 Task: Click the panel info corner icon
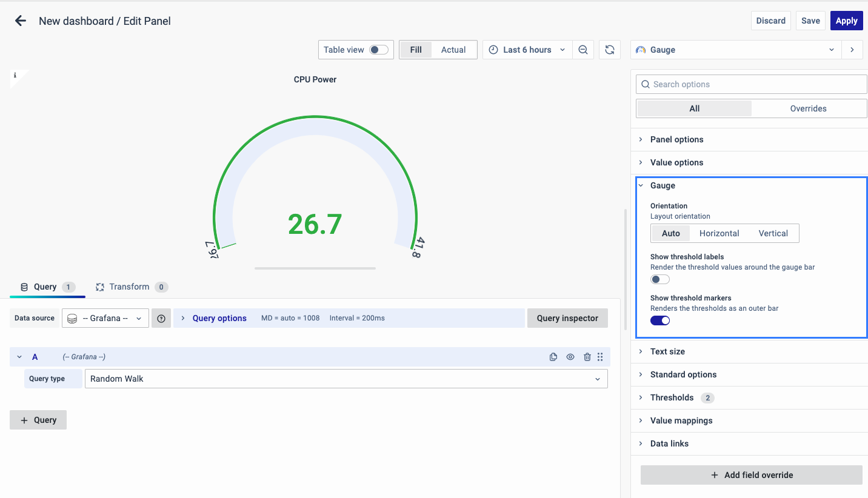(x=15, y=76)
